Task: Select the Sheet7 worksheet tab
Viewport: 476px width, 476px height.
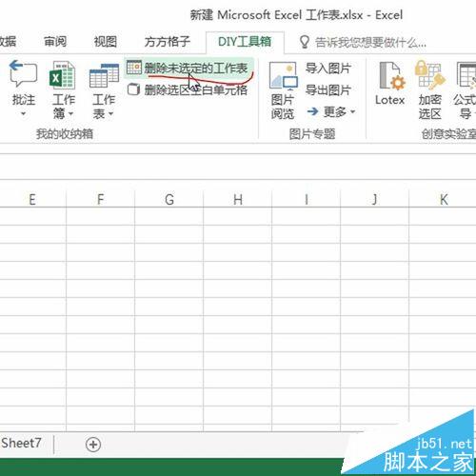Action: (x=21, y=443)
